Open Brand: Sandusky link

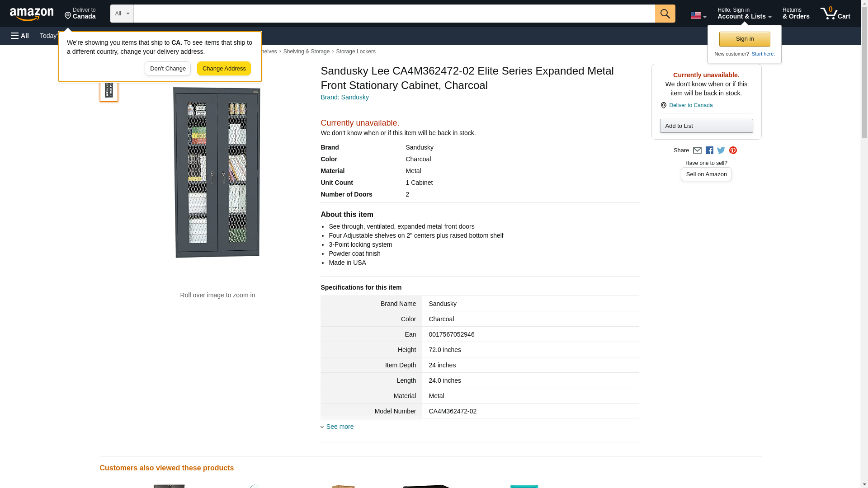[344, 97]
